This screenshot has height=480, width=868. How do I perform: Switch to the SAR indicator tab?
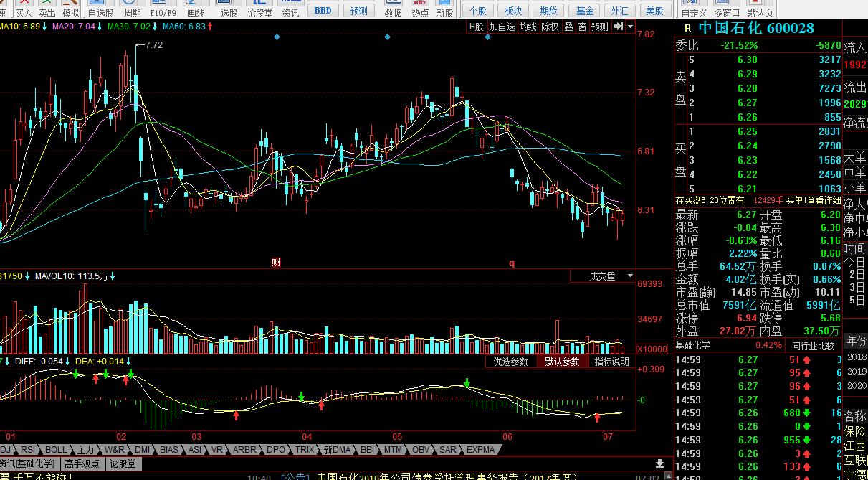click(448, 450)
